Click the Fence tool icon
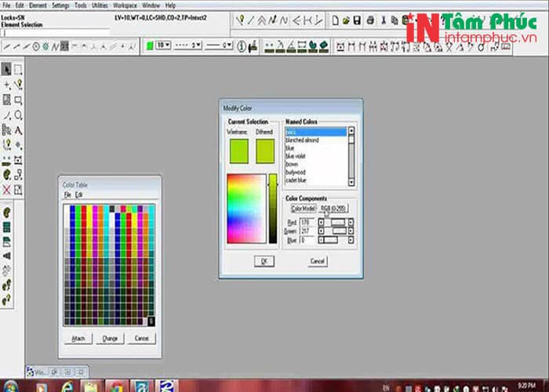The image size is (549, 392). (18, 71)
